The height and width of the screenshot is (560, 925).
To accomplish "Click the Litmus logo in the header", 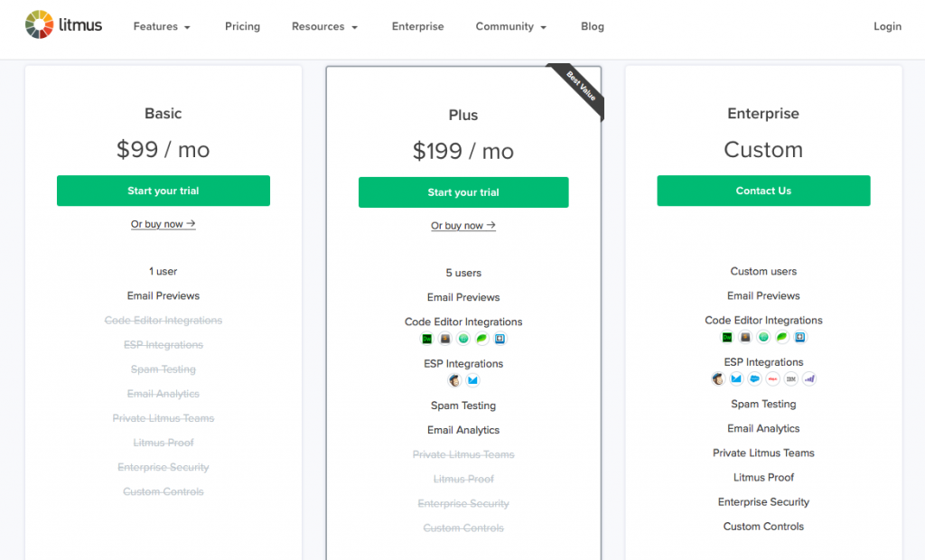I will (x=64, y=24).
